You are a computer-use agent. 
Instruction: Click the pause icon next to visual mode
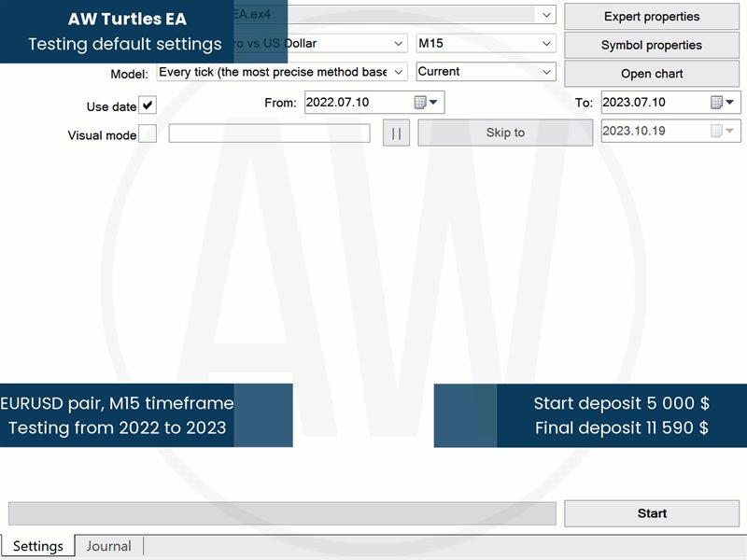pyautogui.click(x=396, y=133)
